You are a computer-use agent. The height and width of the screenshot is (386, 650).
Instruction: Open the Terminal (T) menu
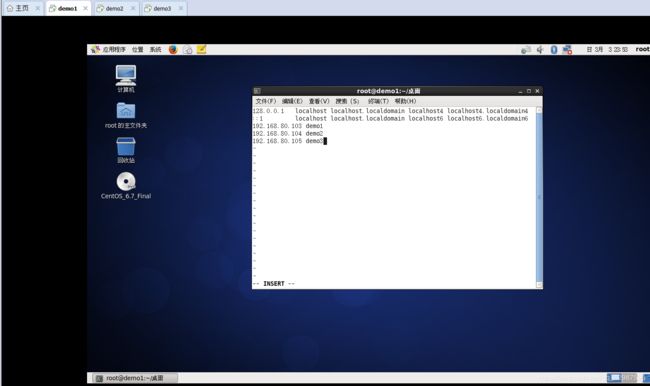(x=378, y=101)
